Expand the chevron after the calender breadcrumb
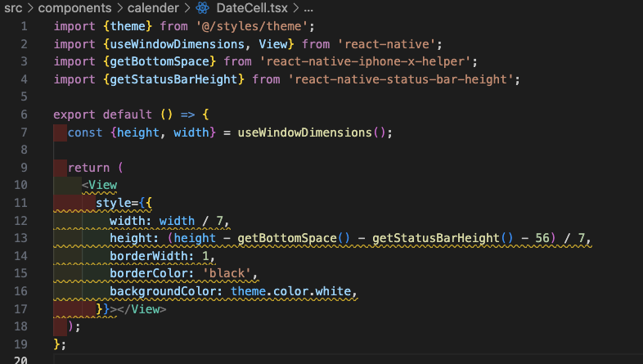 187,8
